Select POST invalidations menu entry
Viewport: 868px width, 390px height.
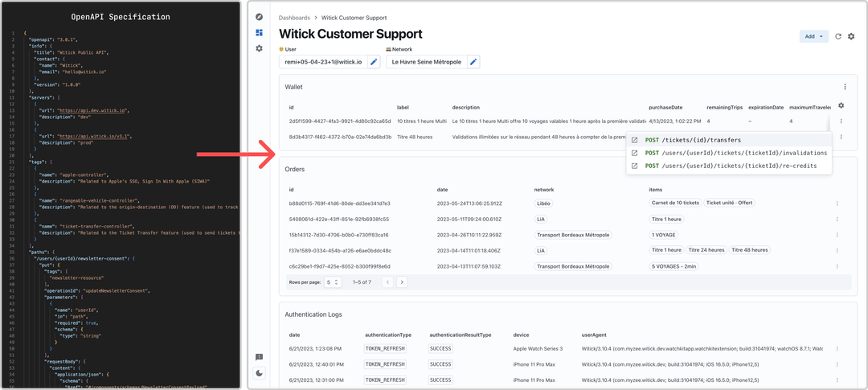click(728, 153)
